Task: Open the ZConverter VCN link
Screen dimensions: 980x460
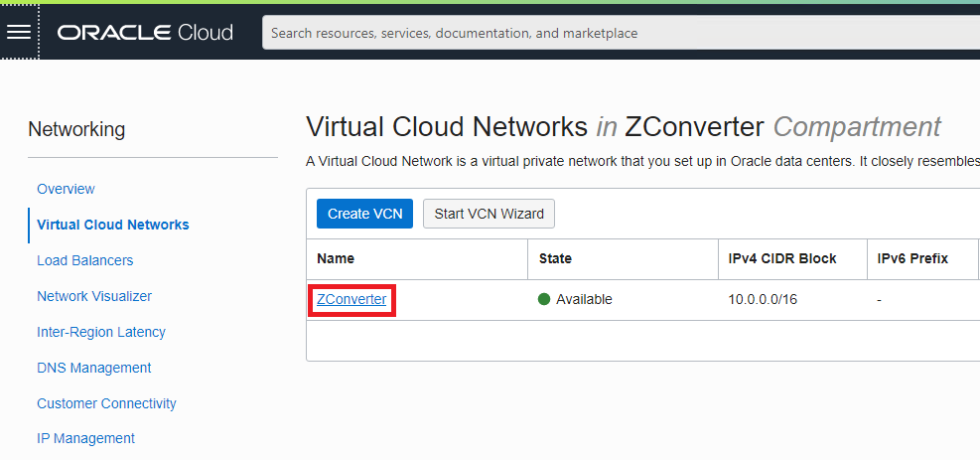Action: (351, 299)
